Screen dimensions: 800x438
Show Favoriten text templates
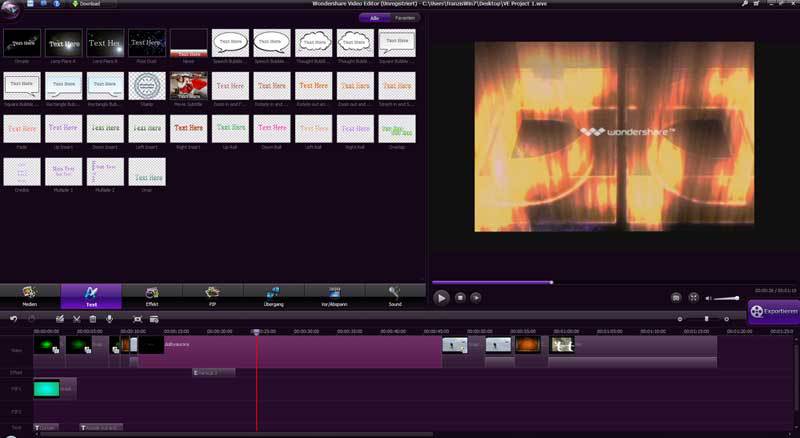[405, 18]
